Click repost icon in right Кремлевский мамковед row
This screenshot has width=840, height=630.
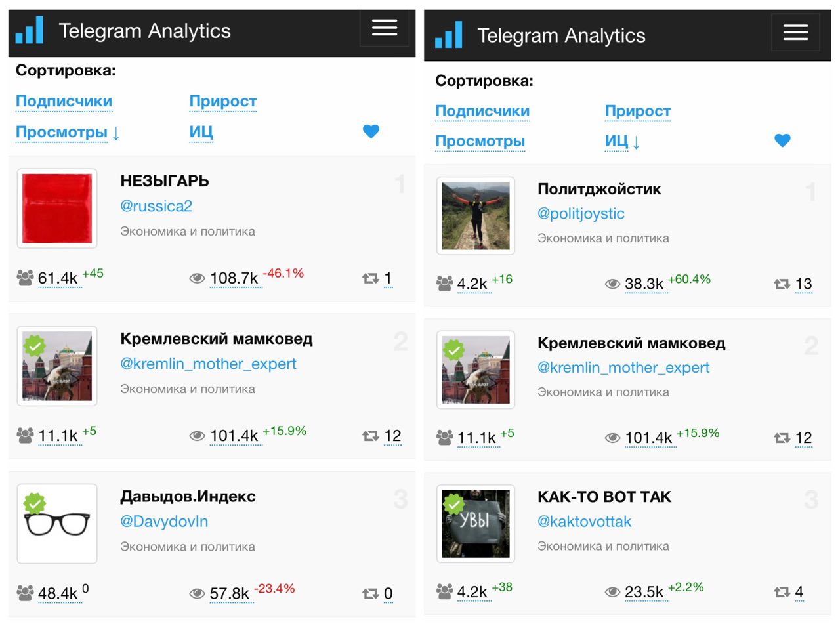point(782,438)
